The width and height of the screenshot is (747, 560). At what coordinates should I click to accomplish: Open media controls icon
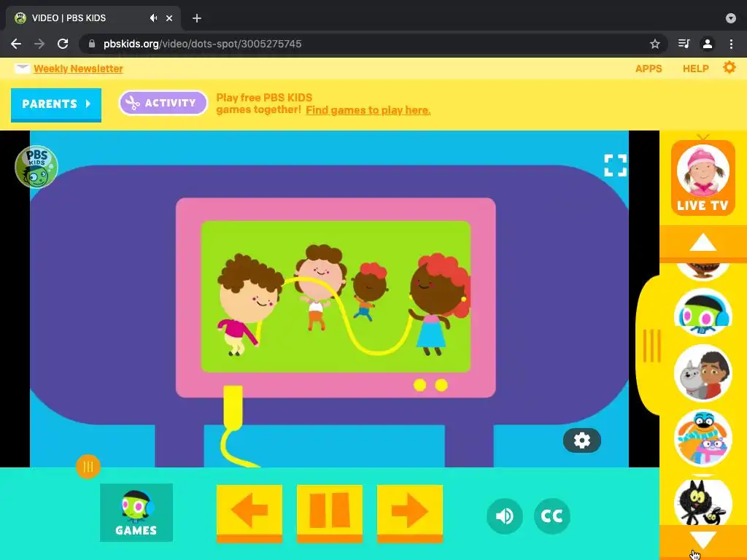click(x=684, y=44)
